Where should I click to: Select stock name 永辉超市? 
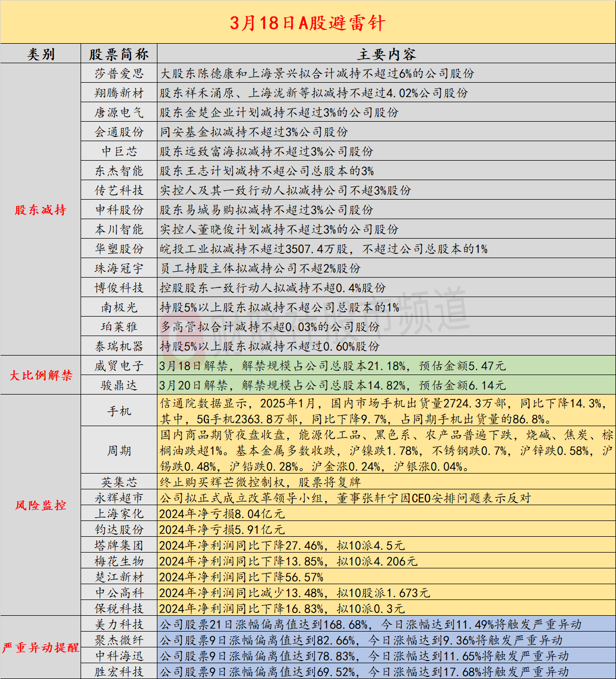(x=119, y=498)
